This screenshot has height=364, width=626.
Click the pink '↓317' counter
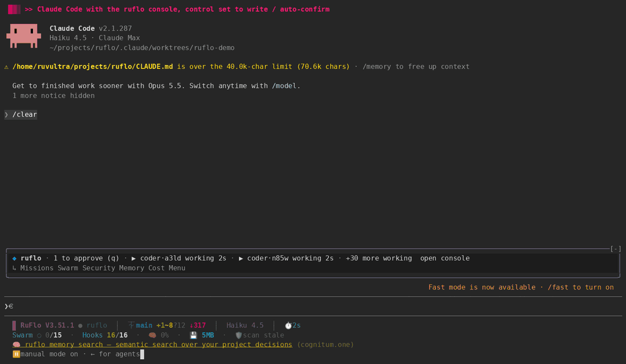[x=197, y=326]
